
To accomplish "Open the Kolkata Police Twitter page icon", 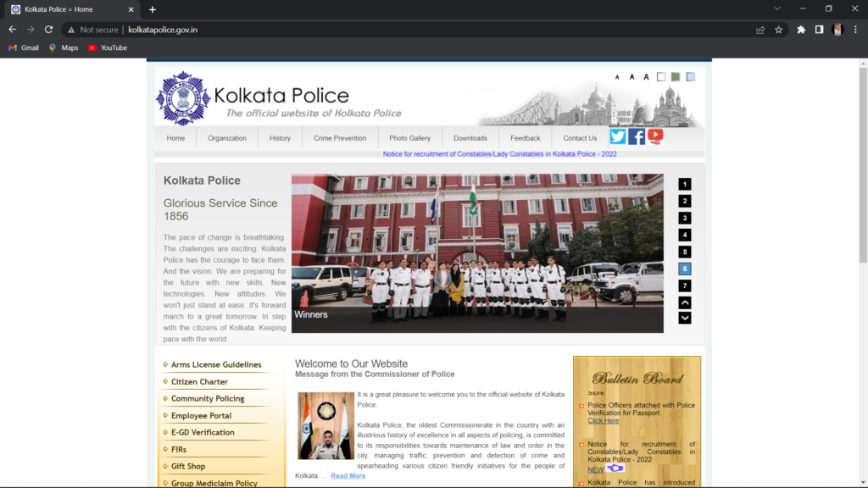I will 618,136.
